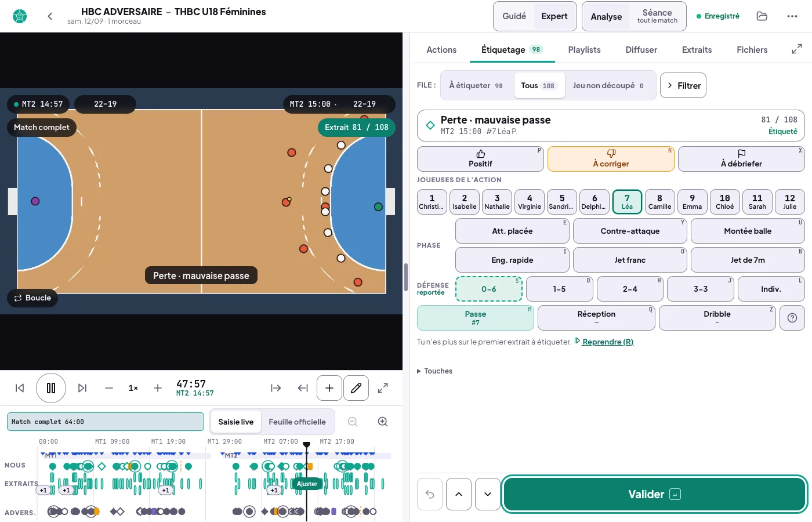Mark the action as Positif

click(480, 159)
